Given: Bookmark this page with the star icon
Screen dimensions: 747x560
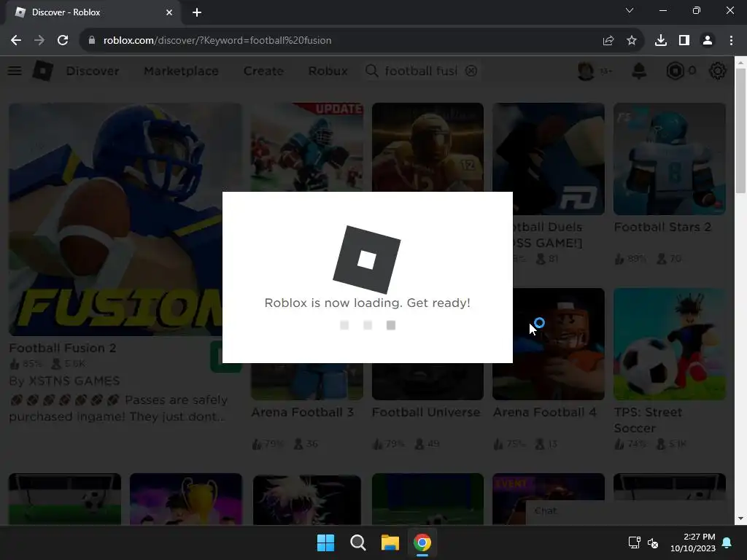Looking at the screenshot, I should coord(632,41).
